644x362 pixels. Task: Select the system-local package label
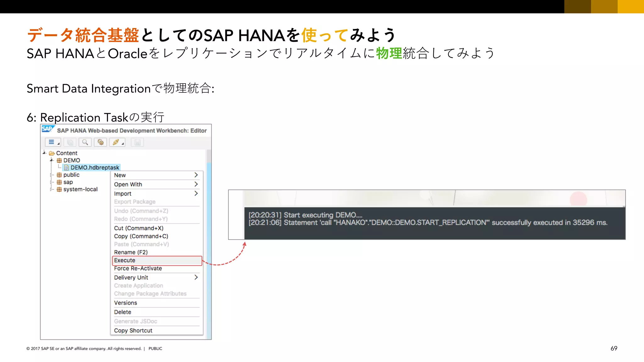tap(80, 189)
